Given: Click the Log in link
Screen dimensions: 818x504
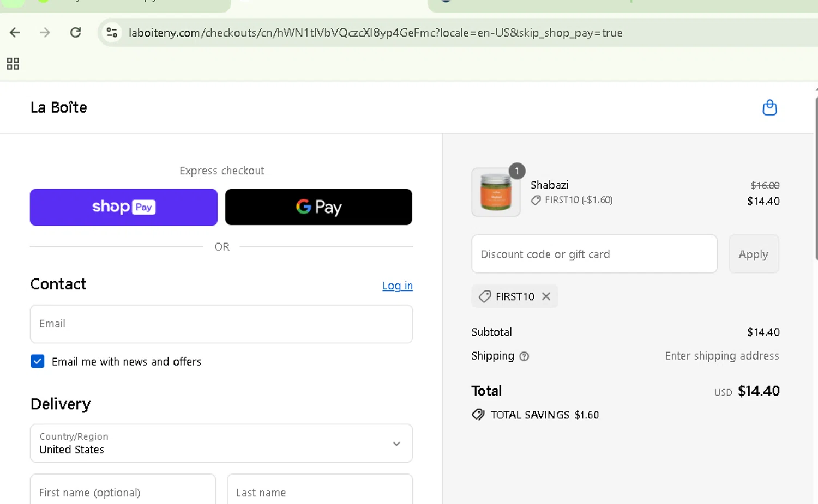Looking at the screenshot, I should pos(398,286).
